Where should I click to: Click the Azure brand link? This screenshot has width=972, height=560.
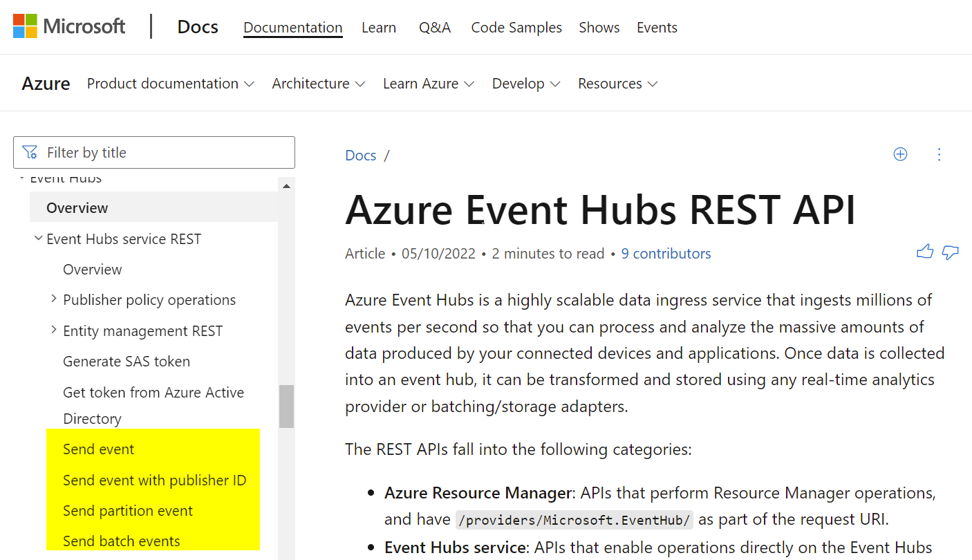[46, 84]
